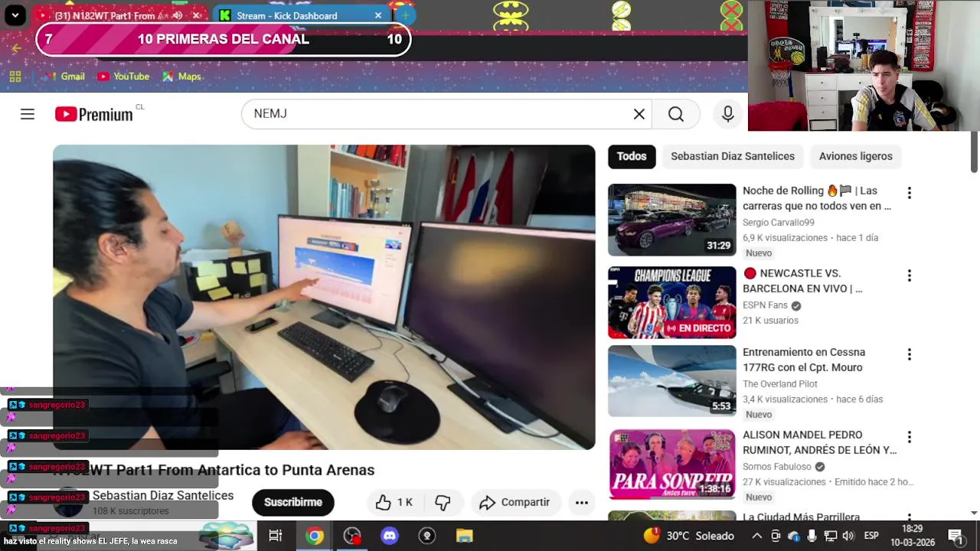This screenshot has height=551, width=980.
Task: Open the Somos Fabuloso channel name
Action: coord(776,467)
